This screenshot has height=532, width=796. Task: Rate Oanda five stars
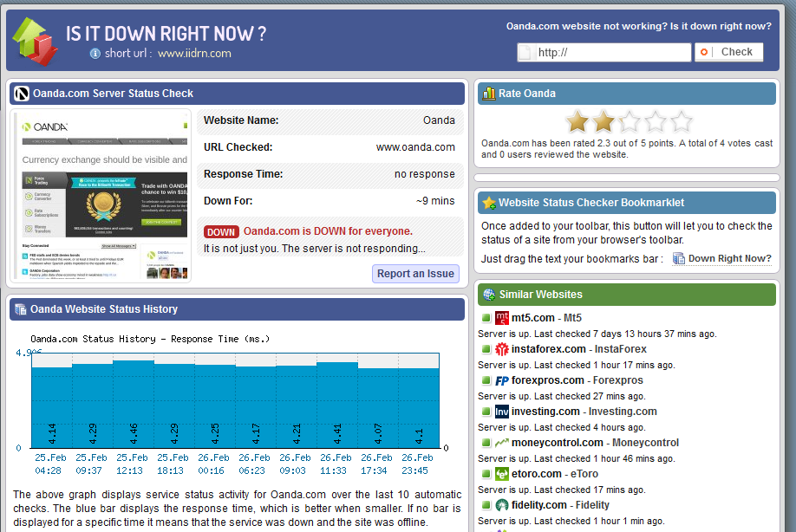coord(682,121)
